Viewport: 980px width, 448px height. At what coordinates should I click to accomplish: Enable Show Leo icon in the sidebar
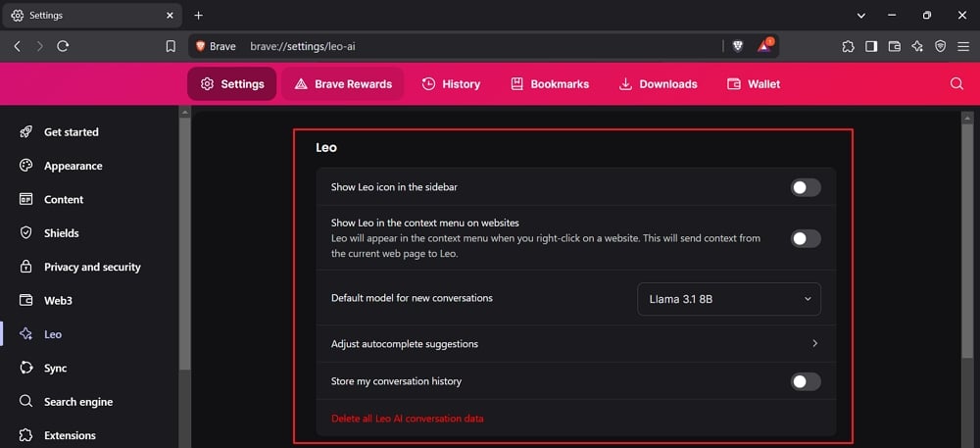click(x=806, y=187)
